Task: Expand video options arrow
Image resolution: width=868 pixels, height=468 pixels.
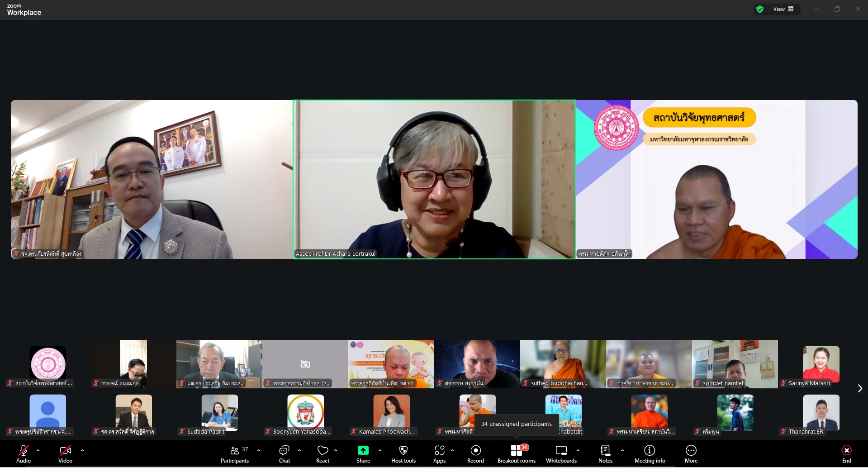Action: (82, 450)
